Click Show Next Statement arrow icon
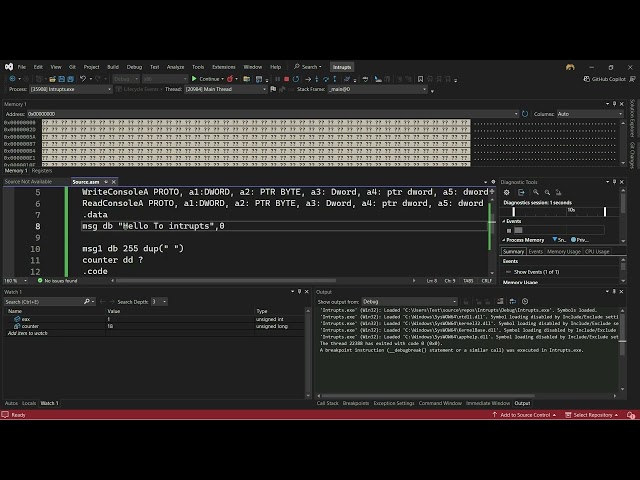This screenshot has width=640, height=480. coord(308,79)
